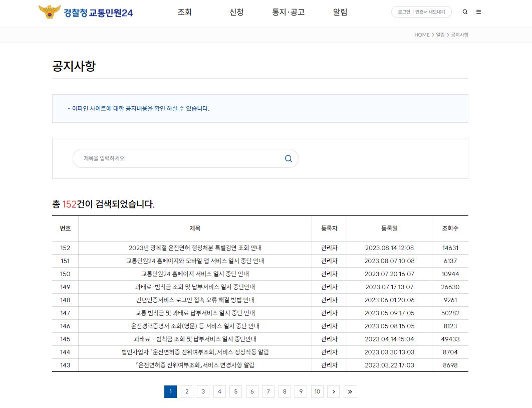Select the 알림 menu item
The height and width of the screenshot is (408, 532).
[340, 12]
